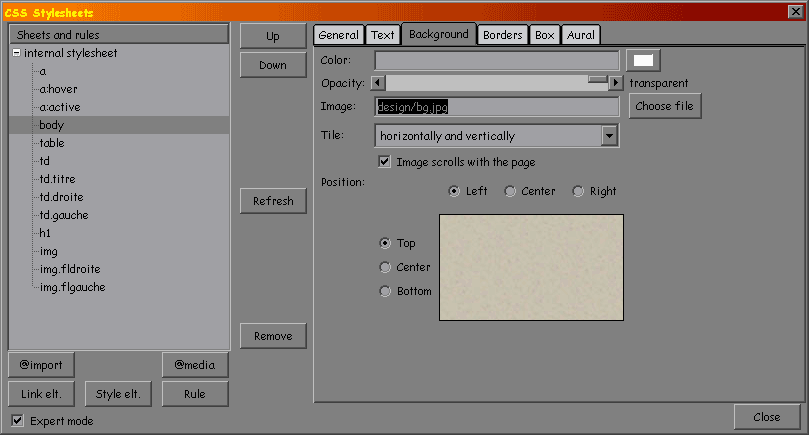Screen dimensions: 809x435
Task: Switch to the Background tab
Action: click(x=439, y=34)
